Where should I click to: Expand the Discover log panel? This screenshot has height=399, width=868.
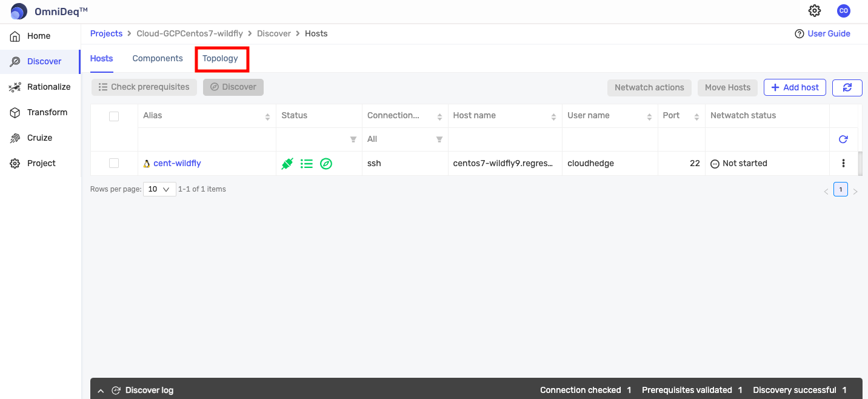(101, 391)
